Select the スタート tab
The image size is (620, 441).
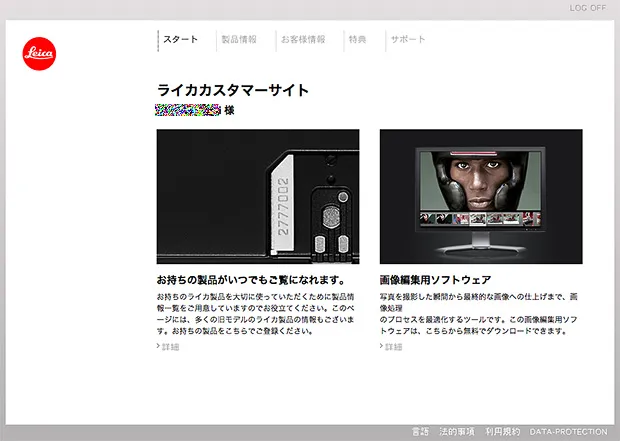click(180, 40)
